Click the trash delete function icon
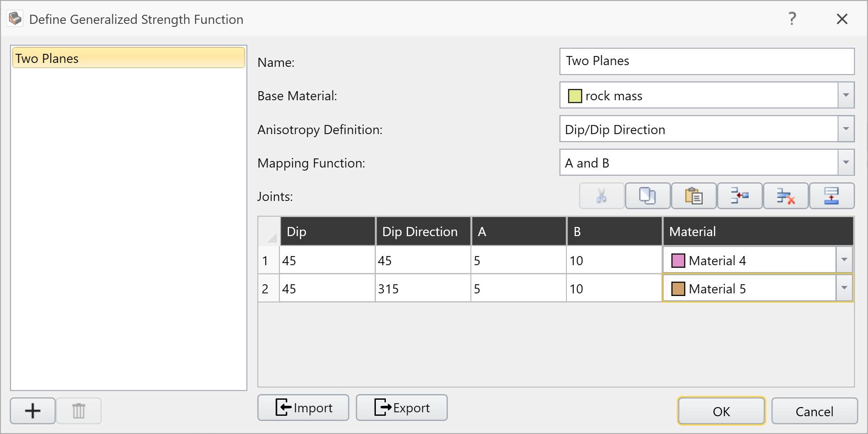The image size is (868, 434). coord(79,411)
